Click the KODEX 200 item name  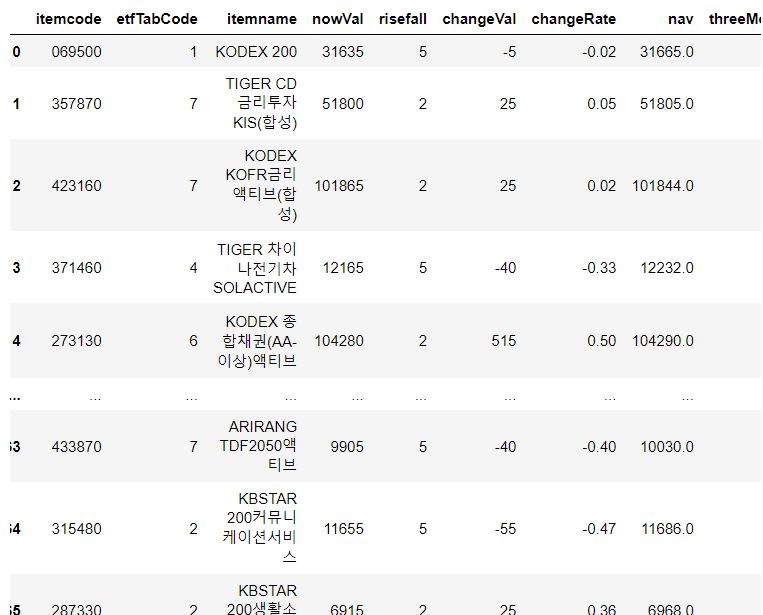[256, 52]
